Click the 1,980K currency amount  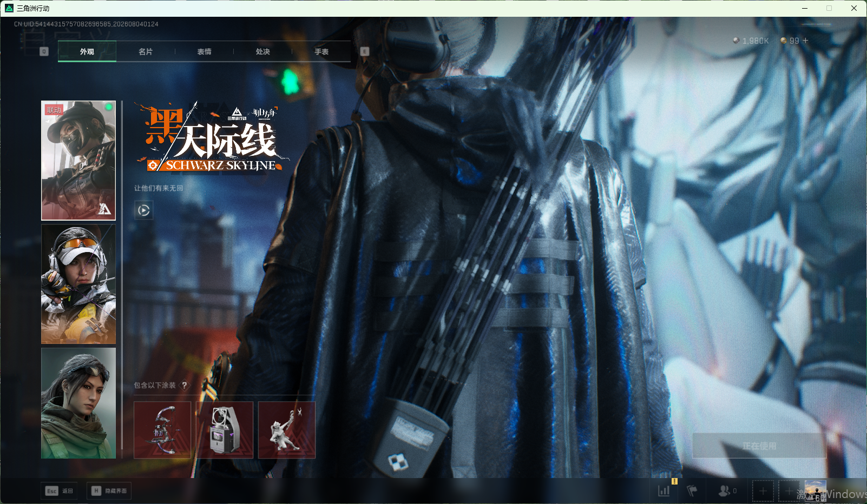[x=756, y=41]
